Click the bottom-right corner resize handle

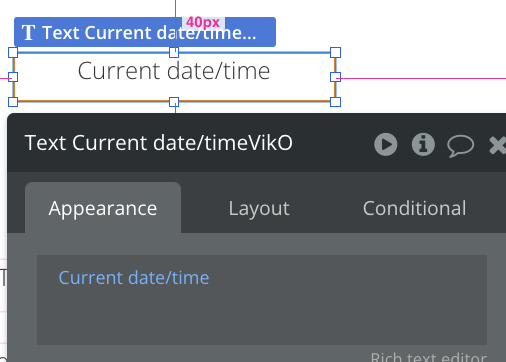tap(335, 102)
